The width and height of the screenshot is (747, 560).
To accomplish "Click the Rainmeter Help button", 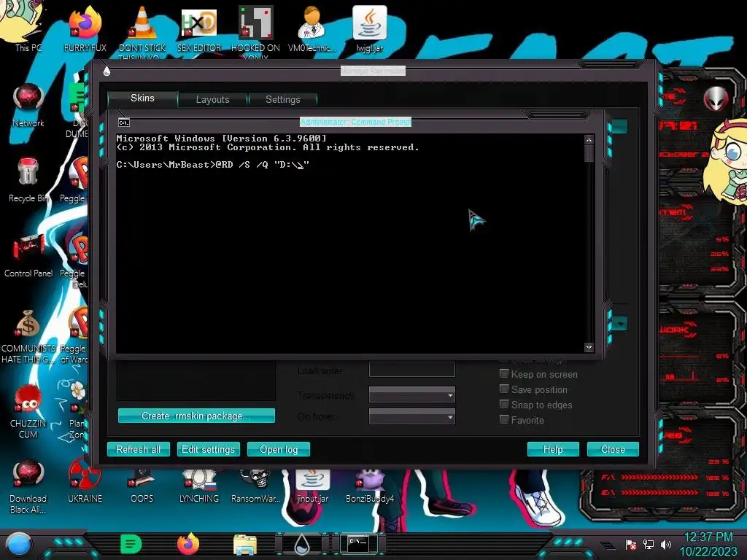I will click(x=553, y=449).
